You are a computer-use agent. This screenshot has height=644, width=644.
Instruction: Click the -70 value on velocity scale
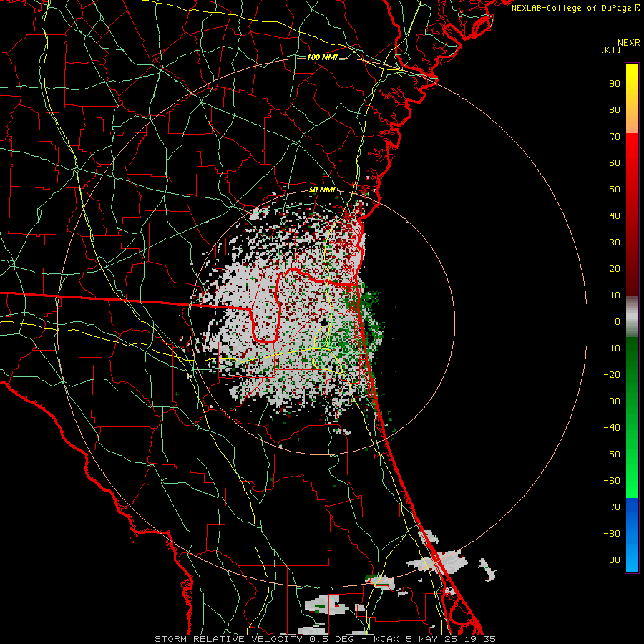coord(612,507)
